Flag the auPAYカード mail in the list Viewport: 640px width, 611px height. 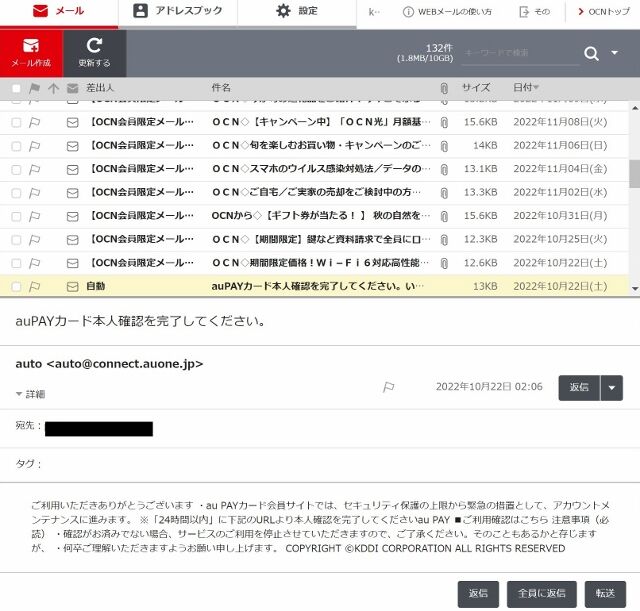(x=35, y=287)
